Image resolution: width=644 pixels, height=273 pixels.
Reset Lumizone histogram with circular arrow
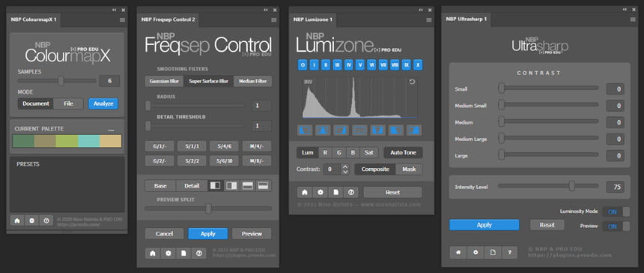click(x=412, y=82)
